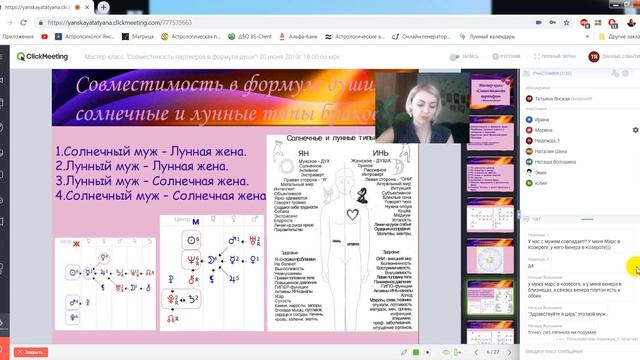
Task: Click the "Здравствуйте я царь" chat message
Action: (x=567, y=314)
